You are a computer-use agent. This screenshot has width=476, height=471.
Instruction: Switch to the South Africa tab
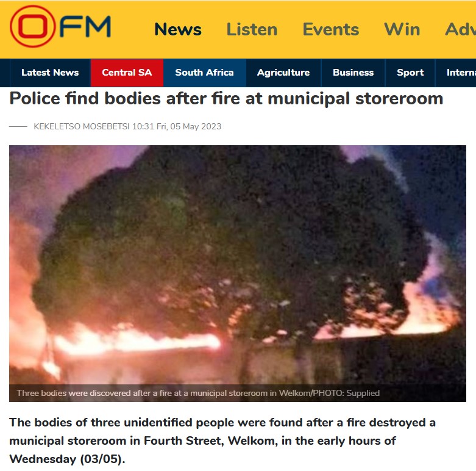pyautogui.click(x=205, y=73)
